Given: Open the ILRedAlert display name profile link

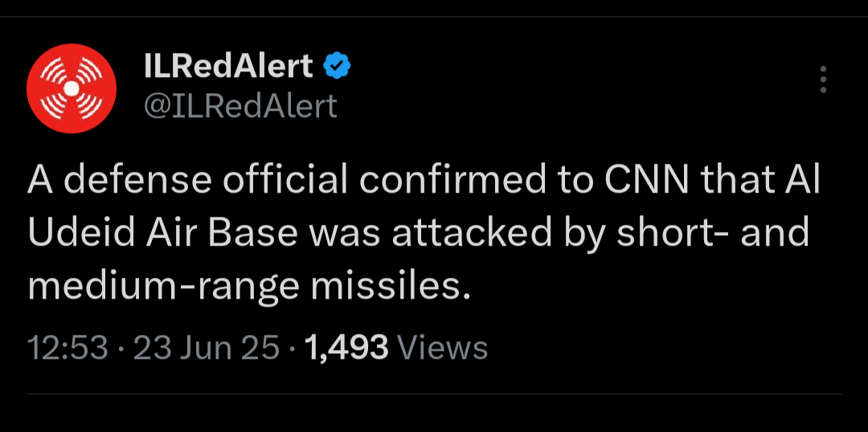Looking at the screenshot, I should point(228,67).
